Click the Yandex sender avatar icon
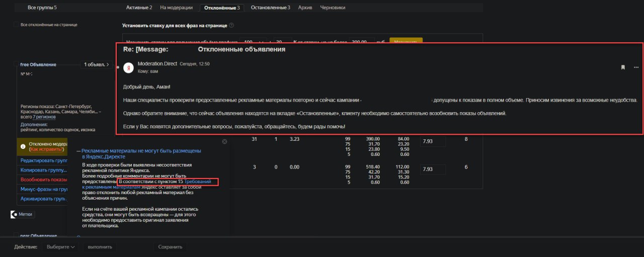This screenshot has width=644, height=257. (x=128, y=67)
